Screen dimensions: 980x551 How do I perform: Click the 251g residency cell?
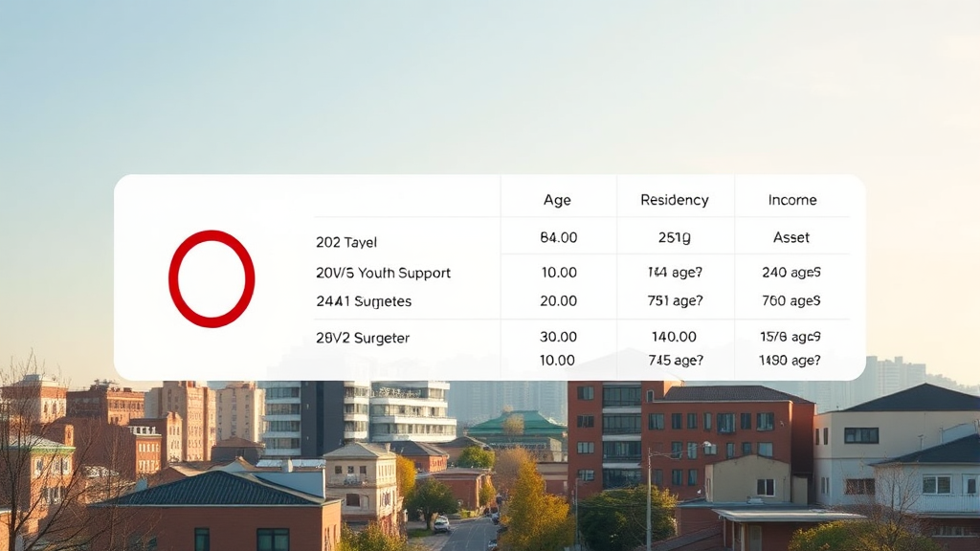click(675, 237)
